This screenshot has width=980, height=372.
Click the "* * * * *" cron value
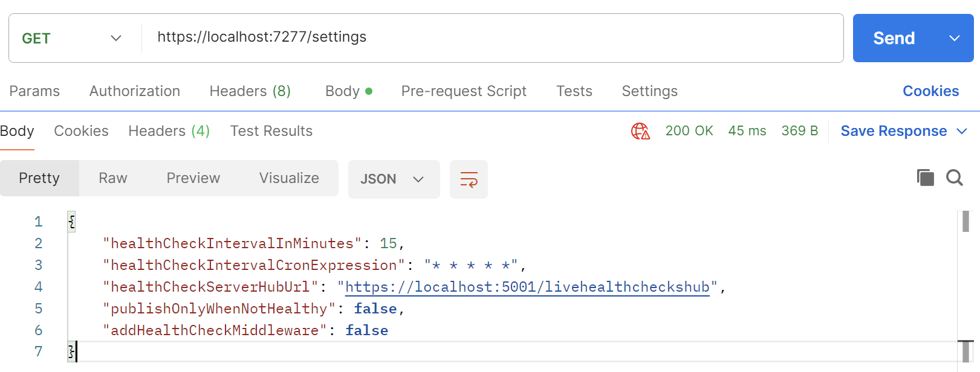coord(471,265)
